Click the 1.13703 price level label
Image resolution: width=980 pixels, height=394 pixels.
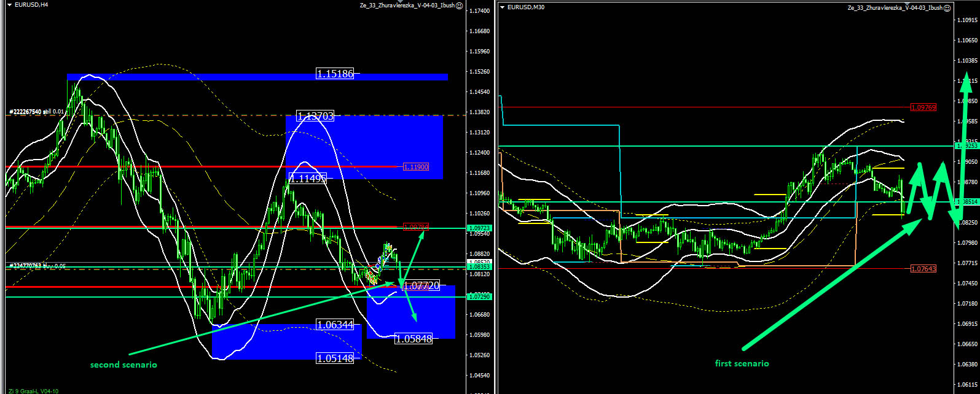[315, 116]
